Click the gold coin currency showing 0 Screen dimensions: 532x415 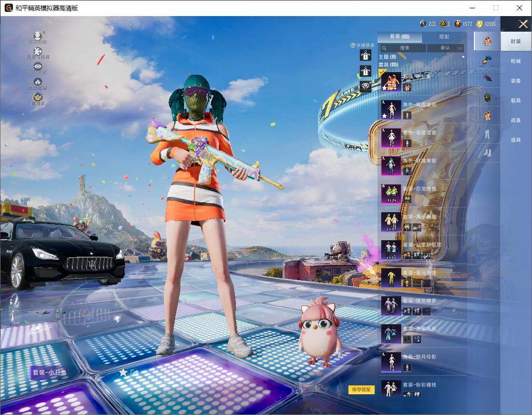(443, 24)
